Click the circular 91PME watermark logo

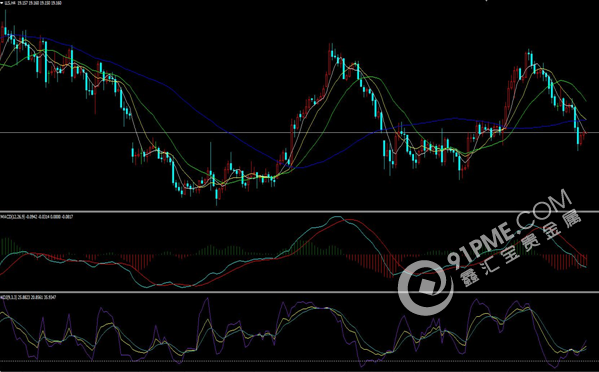click(426, 288)
